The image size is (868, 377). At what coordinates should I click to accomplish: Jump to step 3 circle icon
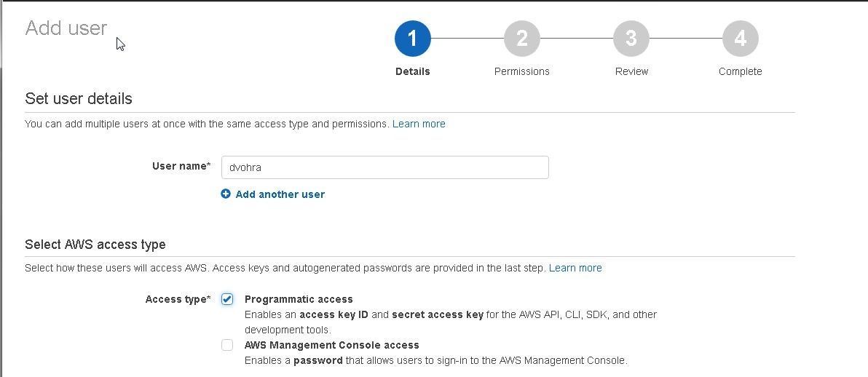click(631, 38)
